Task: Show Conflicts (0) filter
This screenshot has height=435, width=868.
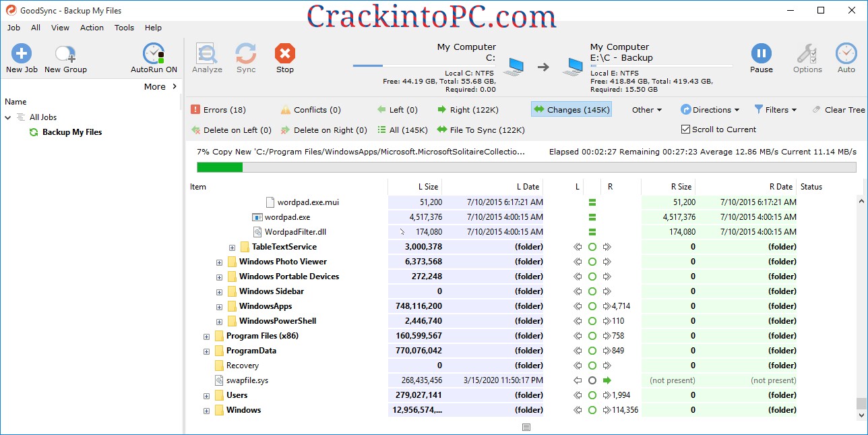Action: (311, 110)
